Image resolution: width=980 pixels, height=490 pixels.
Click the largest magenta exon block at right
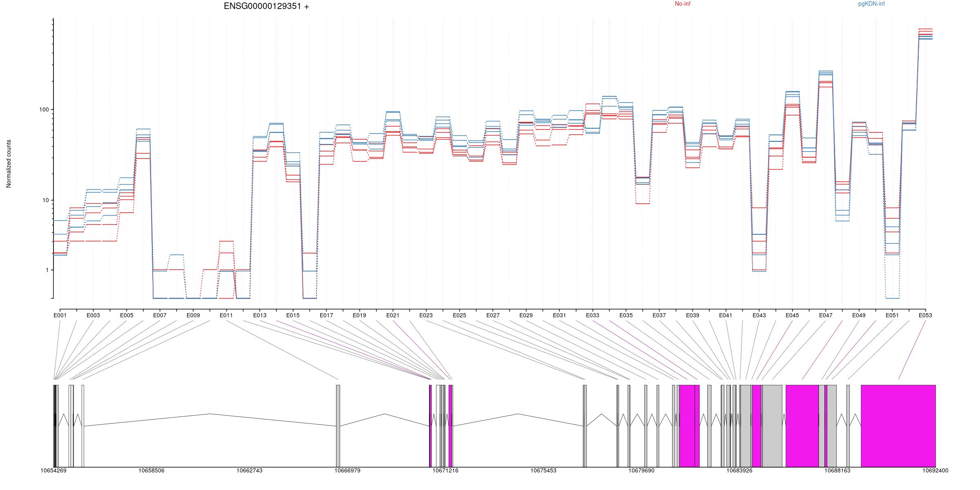(x=898, y=425)
